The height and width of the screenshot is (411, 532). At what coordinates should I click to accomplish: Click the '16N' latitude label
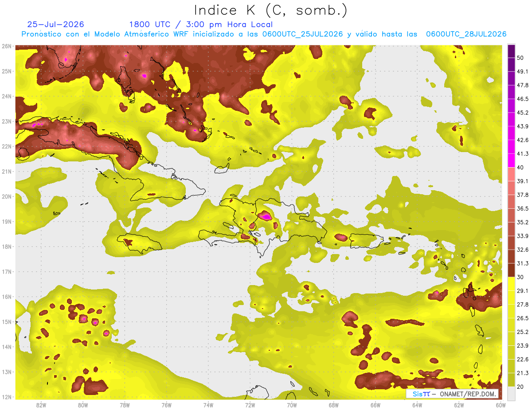point(7,297)
